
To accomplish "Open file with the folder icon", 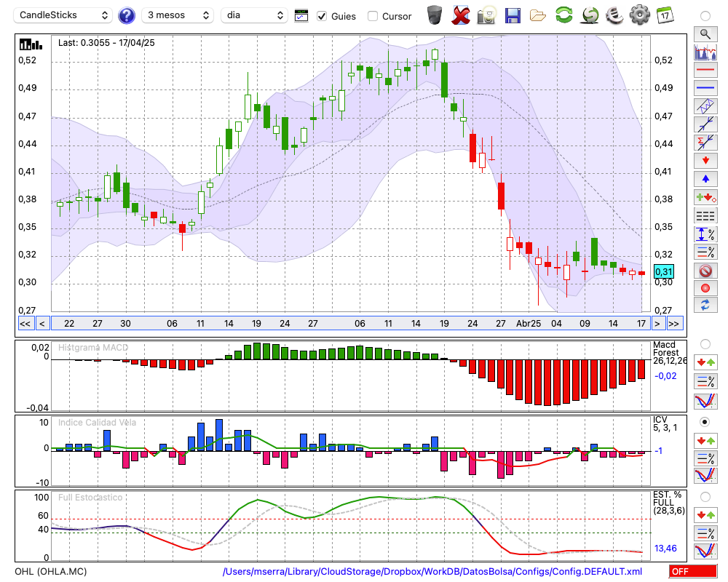I will click(x=538, y=16).
